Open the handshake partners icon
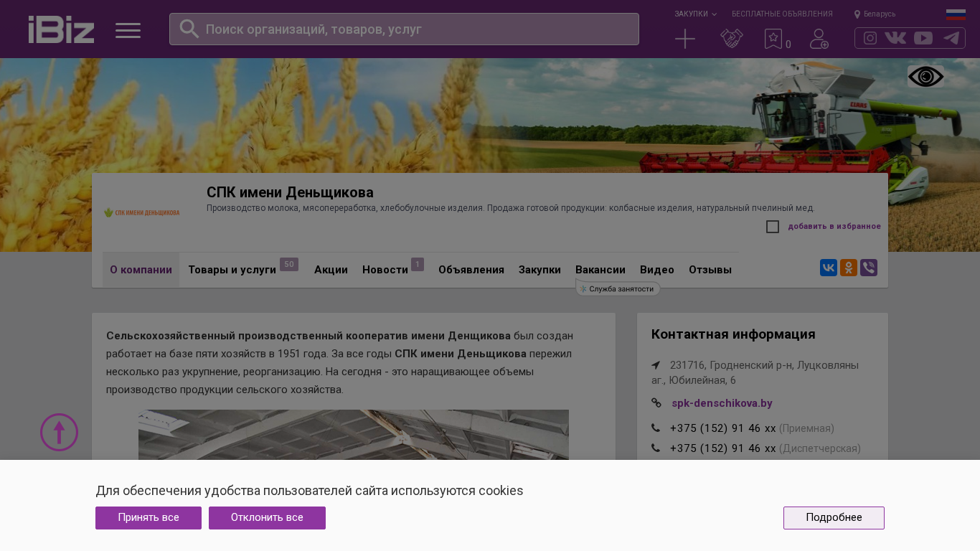Image resolution: width=980 pixels, height=551 pixels. pos(732,39)
